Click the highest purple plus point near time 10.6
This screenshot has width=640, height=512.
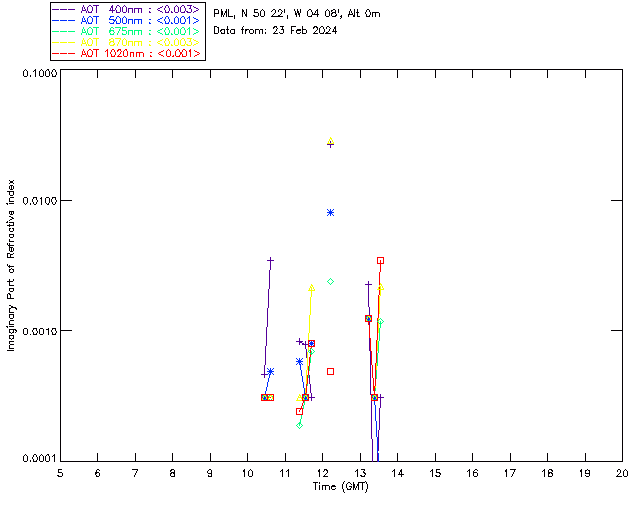[270, 260]
